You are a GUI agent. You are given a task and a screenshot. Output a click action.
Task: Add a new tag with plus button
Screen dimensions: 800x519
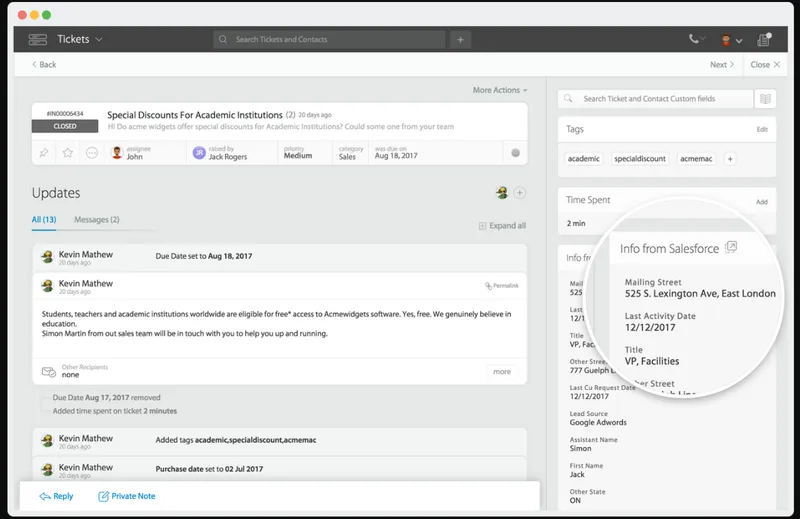click(x=730, y=159)
